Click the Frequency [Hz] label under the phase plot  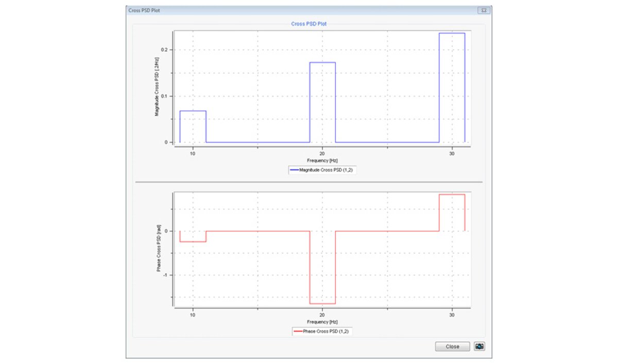(x=321, y=322)
